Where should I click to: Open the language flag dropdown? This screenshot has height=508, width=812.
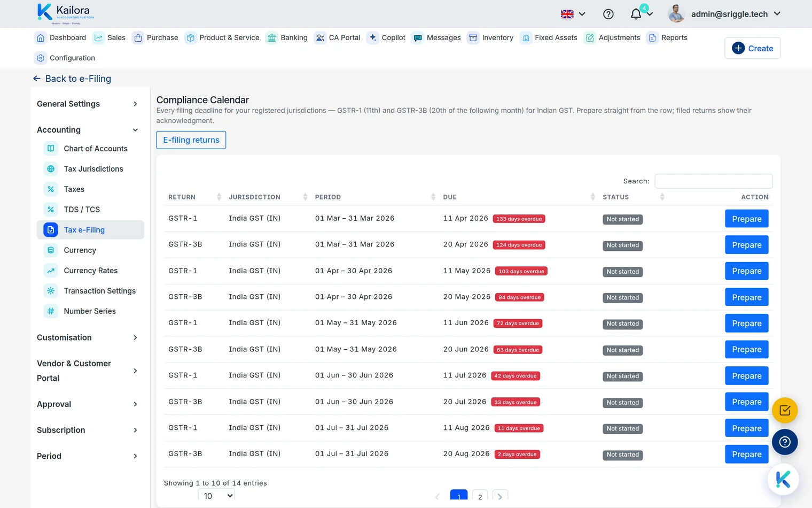tap(573, 14)
